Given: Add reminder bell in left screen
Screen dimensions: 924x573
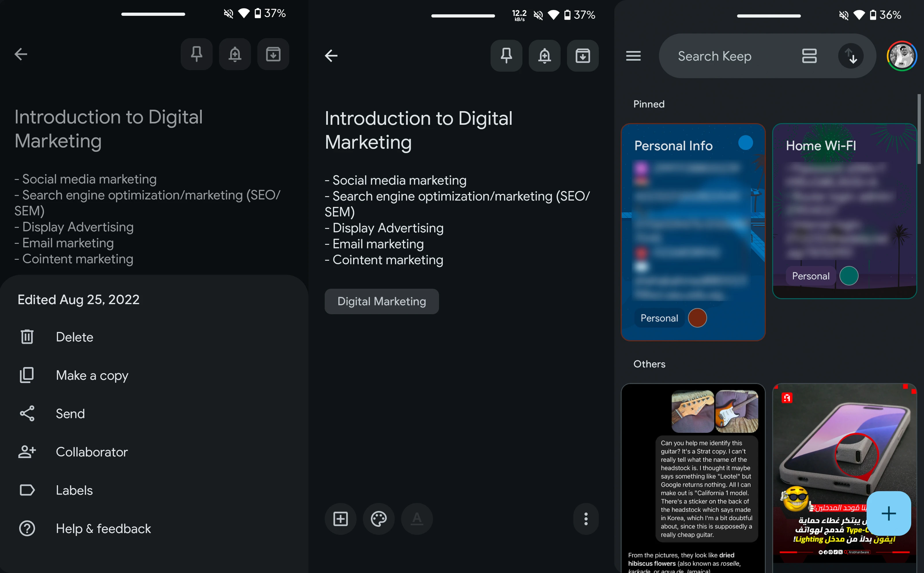Looking at the screenshot, I should point(234,54).
